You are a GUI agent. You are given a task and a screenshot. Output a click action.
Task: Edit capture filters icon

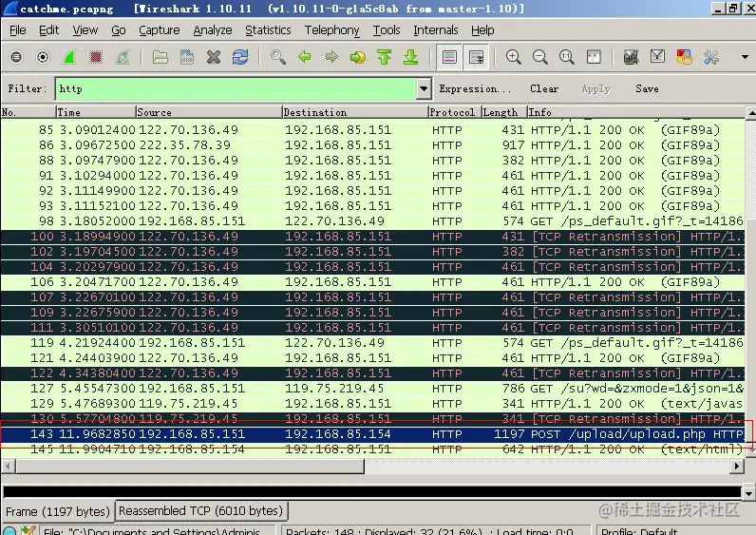click(631, 57)
